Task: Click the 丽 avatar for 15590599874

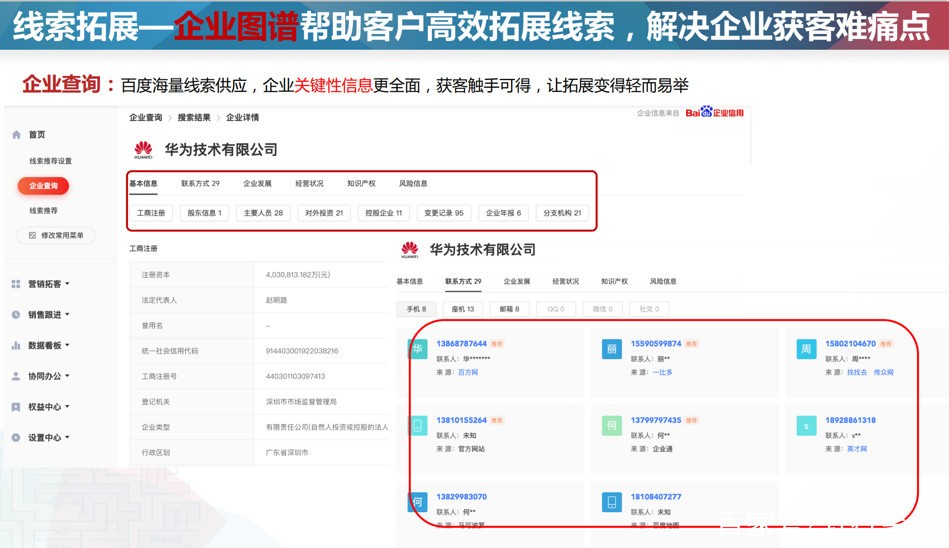Action: [x=612, y=349]
